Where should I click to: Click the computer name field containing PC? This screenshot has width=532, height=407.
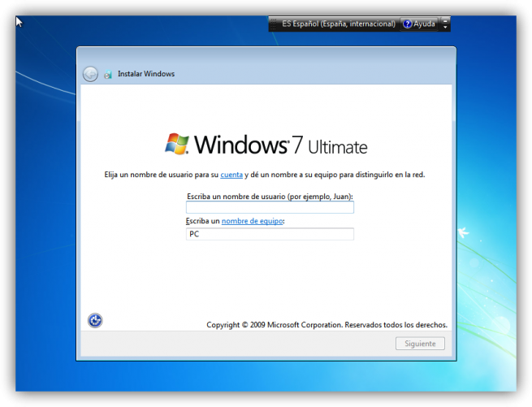click(270, 234)
